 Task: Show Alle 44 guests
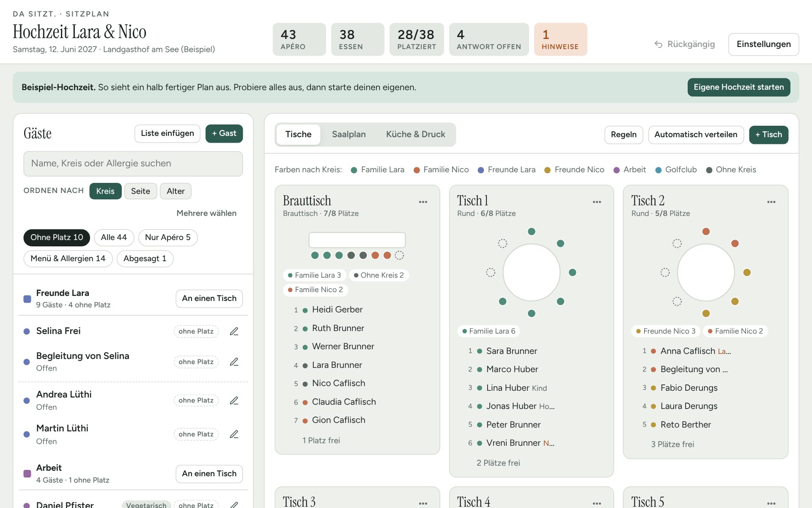(x=114, y=237)
